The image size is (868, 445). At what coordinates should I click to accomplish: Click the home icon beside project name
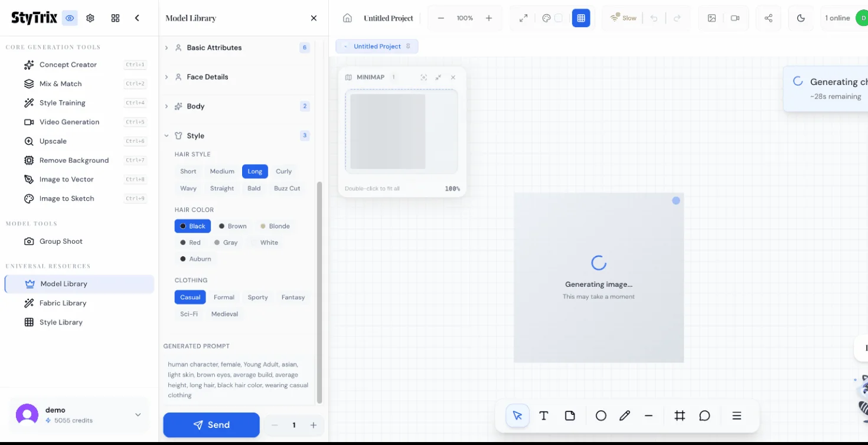(x=347, y=18)
